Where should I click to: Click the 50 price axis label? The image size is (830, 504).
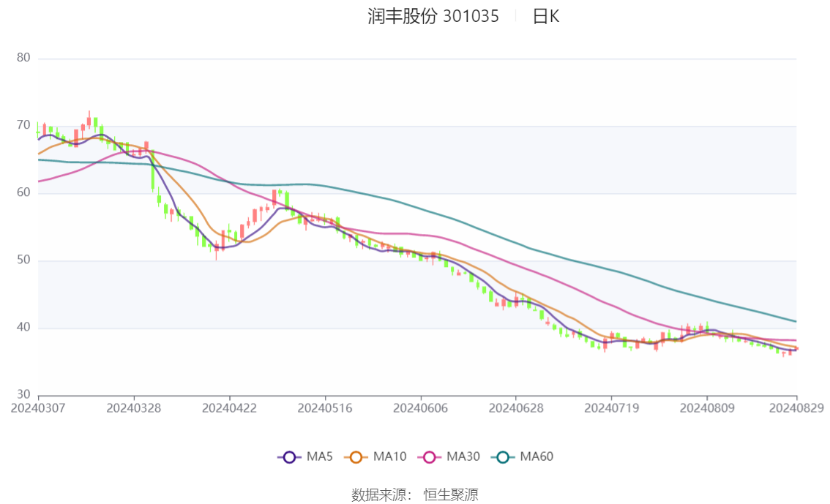[23, 260]
